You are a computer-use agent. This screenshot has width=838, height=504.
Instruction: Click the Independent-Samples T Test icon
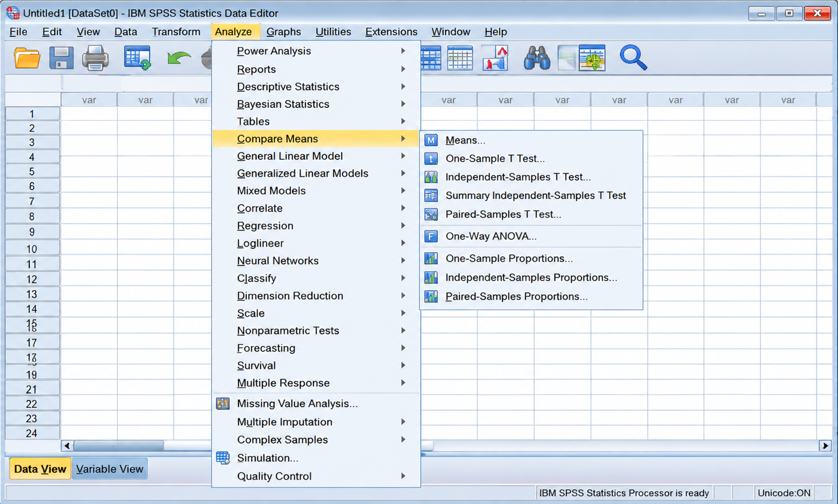pyautogui.click(x=431, y=177)
